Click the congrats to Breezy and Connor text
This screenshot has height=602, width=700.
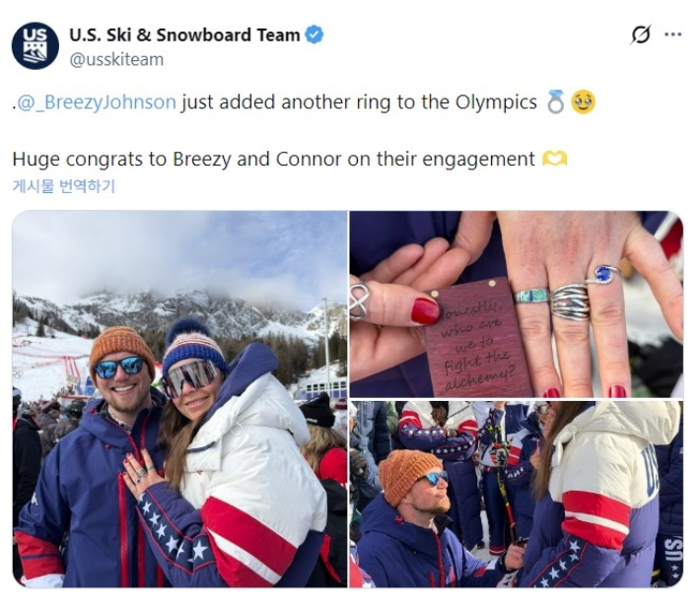coord(274,159)
